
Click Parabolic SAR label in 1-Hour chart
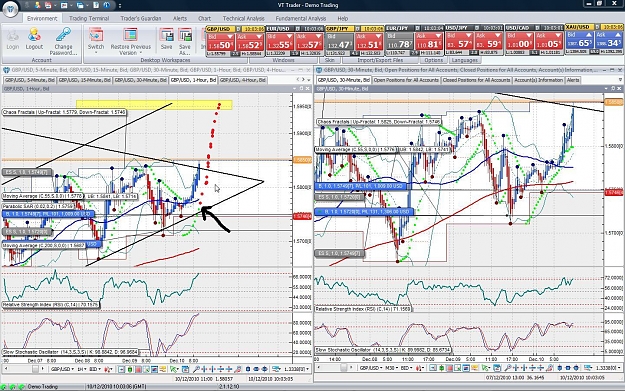coord(38,206)
